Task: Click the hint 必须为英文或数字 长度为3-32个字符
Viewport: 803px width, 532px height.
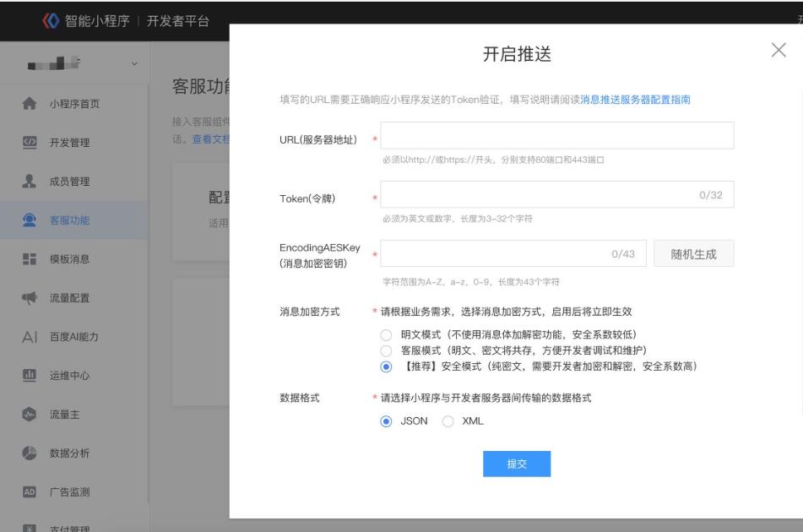Action: point(458,219)
